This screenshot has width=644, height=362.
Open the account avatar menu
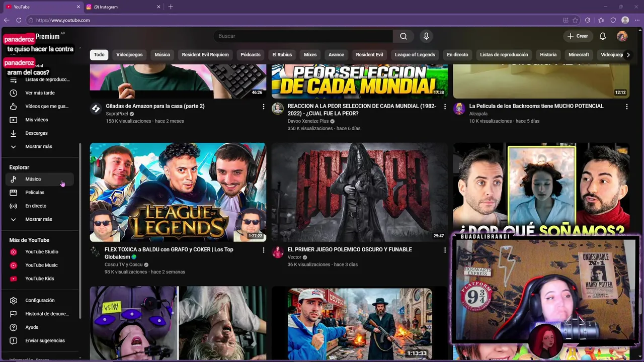tap(622, 36)
